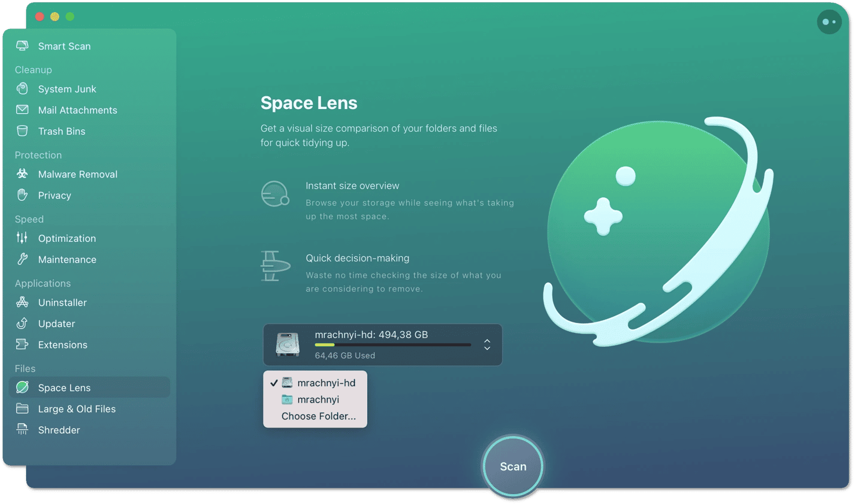Image resolution: width=854 pixels, height=504 pixels.
Task: Click the checkmark next to mrachnyi-hd
Action: 273,383
